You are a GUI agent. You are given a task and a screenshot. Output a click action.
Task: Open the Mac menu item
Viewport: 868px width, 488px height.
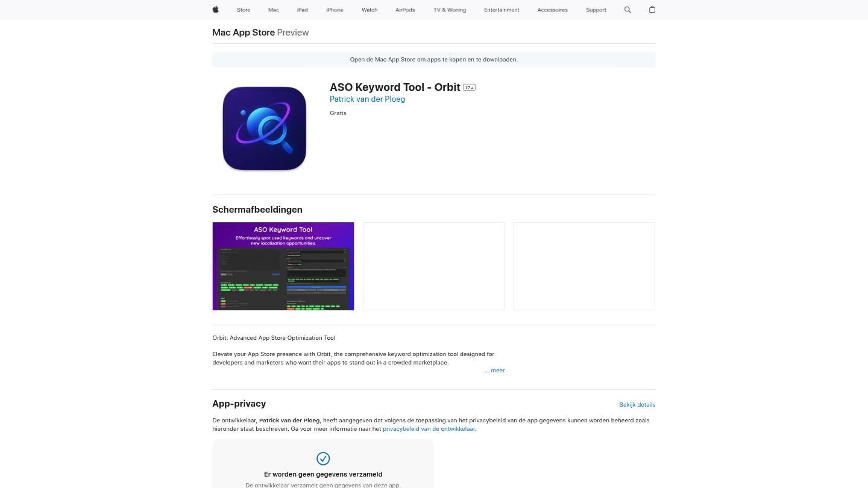click(x=274, y=10)
